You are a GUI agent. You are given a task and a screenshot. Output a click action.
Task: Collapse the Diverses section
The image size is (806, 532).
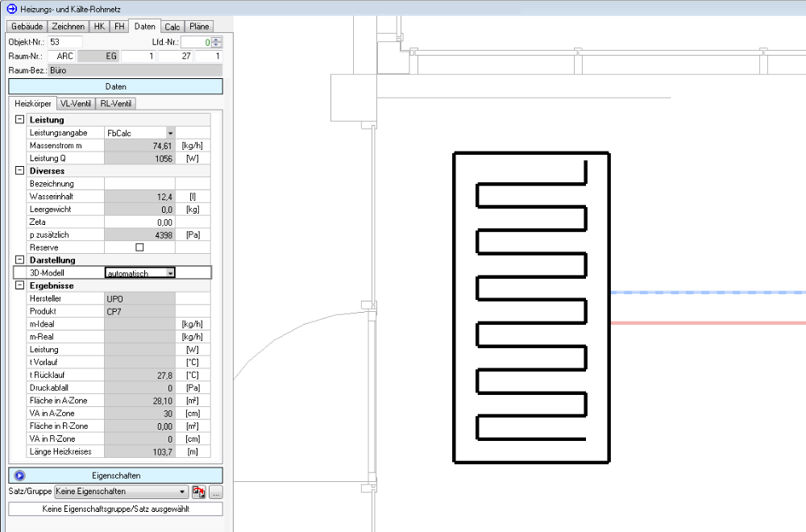[20, 171]
